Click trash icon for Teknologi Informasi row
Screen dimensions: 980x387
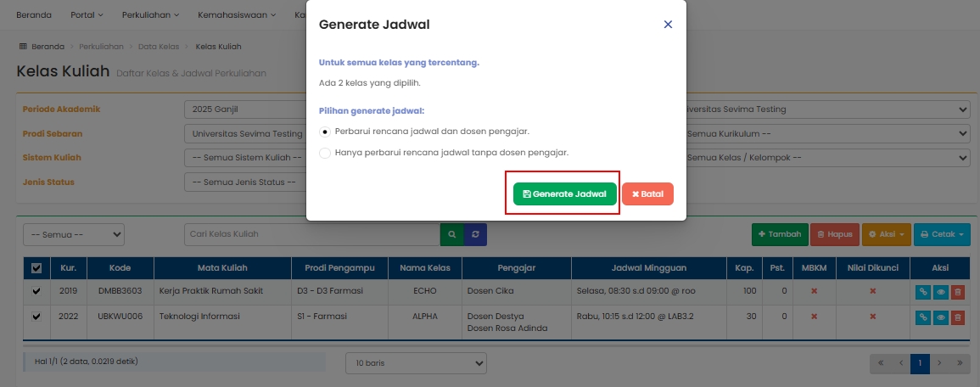point(958,317)
